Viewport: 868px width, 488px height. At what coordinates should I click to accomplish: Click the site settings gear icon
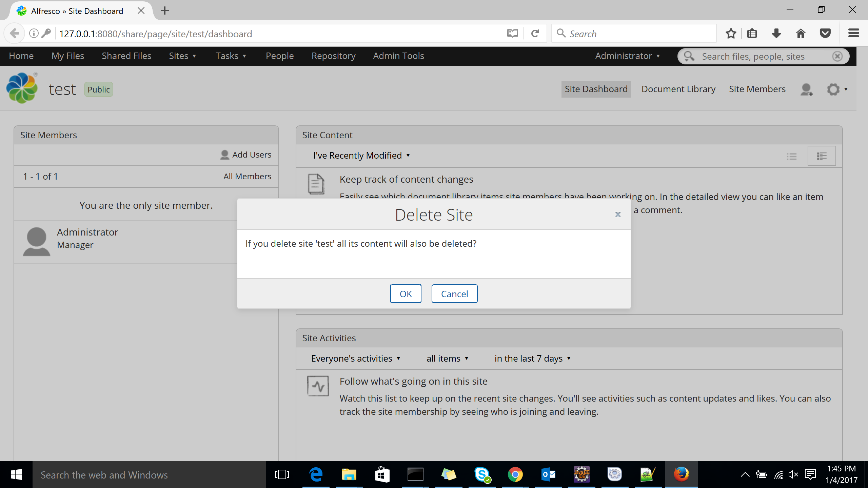tap(833, 89)
